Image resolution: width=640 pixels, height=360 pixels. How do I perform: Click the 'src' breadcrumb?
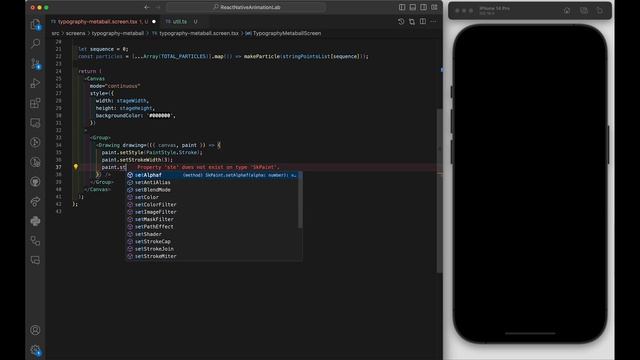coord(55,33)
